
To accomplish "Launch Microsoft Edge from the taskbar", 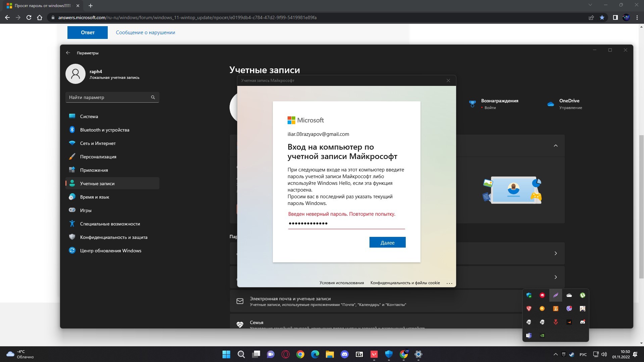I will (315, 354).
